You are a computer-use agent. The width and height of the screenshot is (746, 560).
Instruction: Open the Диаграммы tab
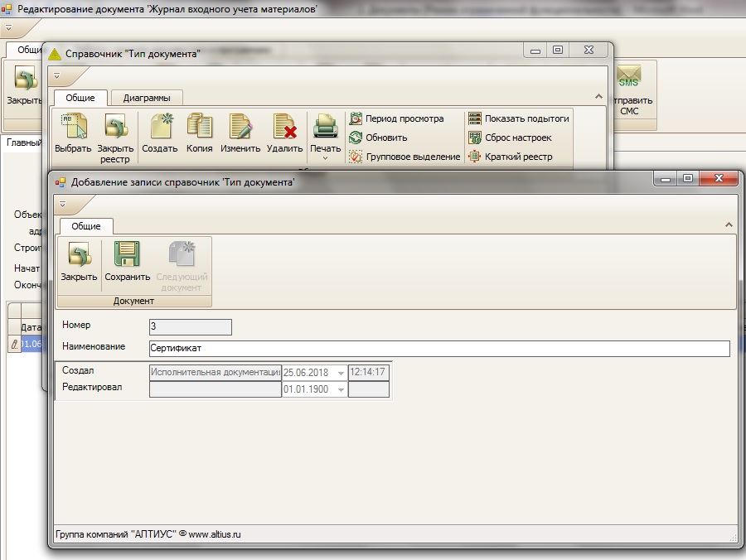tap(147, 98)
